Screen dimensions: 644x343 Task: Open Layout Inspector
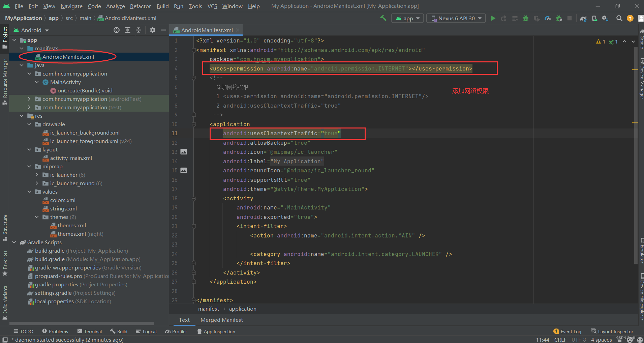coord(612,332)
